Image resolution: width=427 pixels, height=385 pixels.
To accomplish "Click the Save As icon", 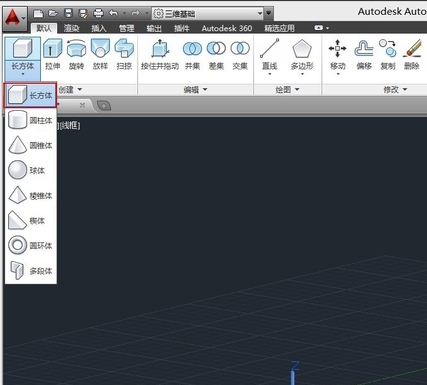I will (83, 13).
